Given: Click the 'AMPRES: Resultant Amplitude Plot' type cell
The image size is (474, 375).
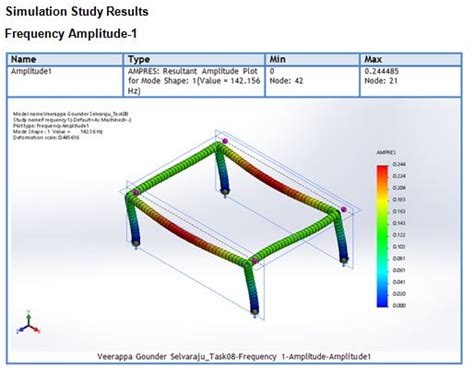Looking at the screenshot, I should pos(193,81).
